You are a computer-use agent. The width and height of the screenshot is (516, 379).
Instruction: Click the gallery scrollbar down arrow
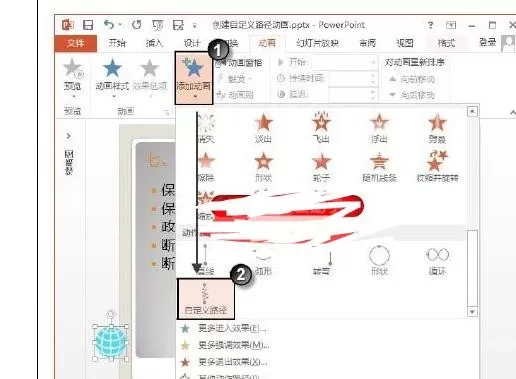tap(472, 312)
